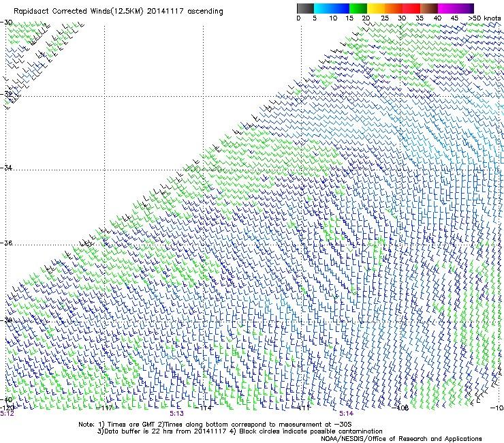Click the -114 longitude axis label
This screenshot has width=504, height=443.
click(x=204, y=408)
